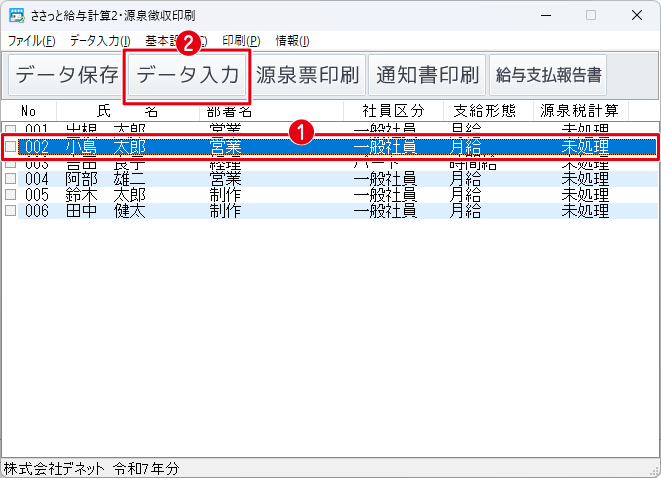Screen dimensions: 661x478
Task: Click the 社員区分 column header
Action: pyautogui.click(x=391, y=111)
